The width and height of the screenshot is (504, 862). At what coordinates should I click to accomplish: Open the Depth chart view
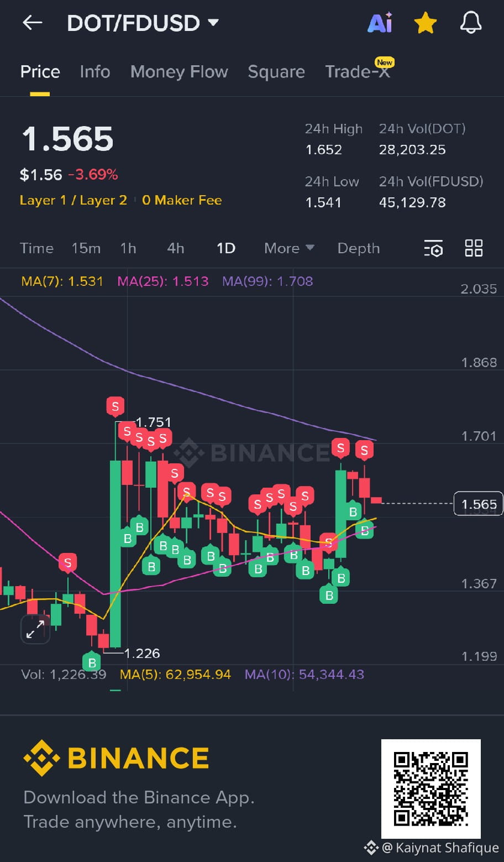coord(359,248)
